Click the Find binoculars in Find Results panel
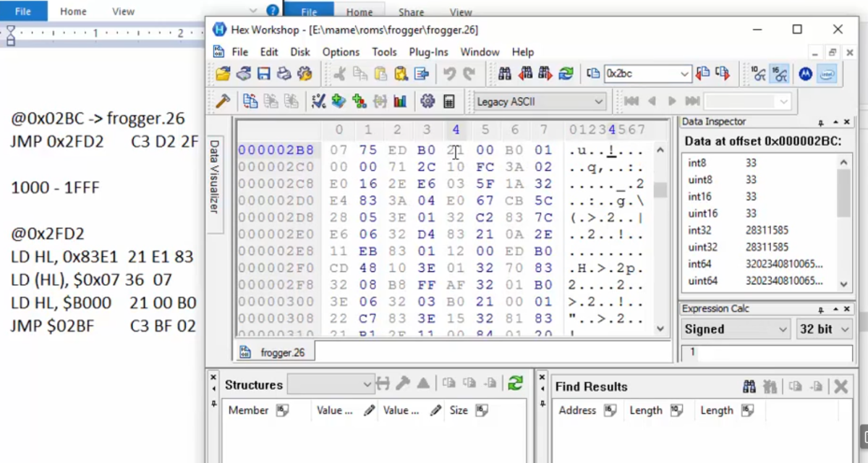This screenshot has height=463, width=868. coord(749,386)
